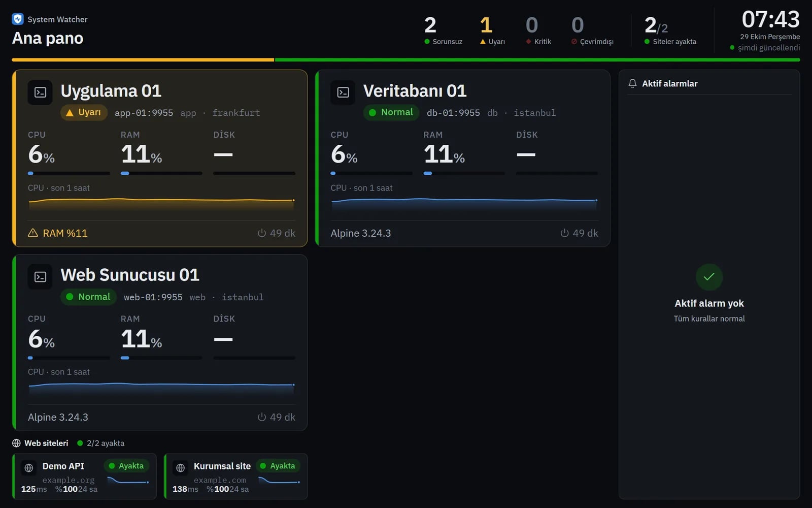The height and width of the screenshot is (508, 812).
Task: Open the Demo API site name
Action: coord(63,466)
